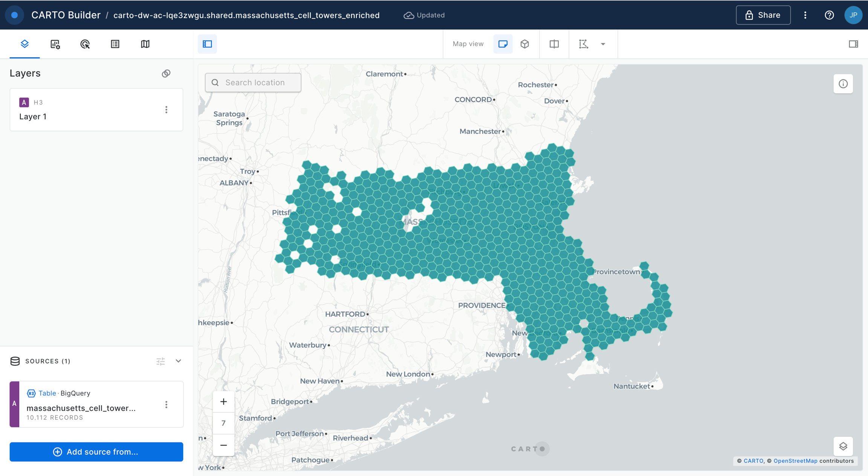
Task: Open the map info button
Action: pos(843,84)
